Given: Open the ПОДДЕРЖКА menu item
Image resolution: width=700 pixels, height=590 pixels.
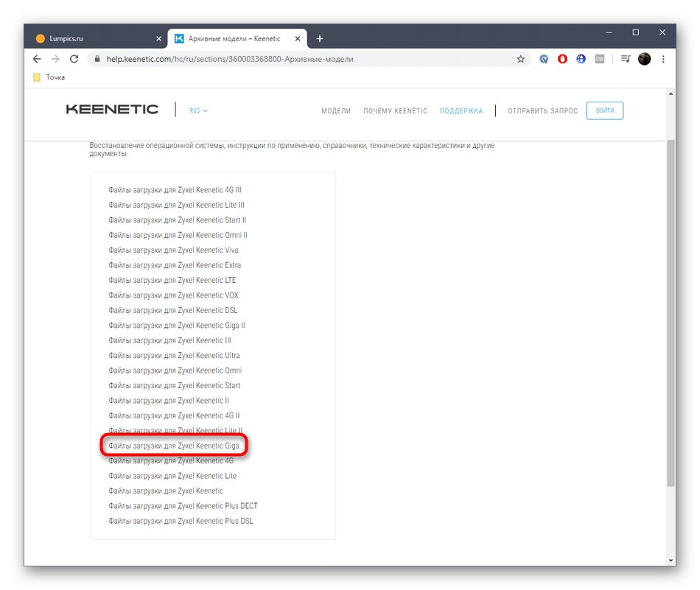Looking at the screenshot, I should coord(461,110).
